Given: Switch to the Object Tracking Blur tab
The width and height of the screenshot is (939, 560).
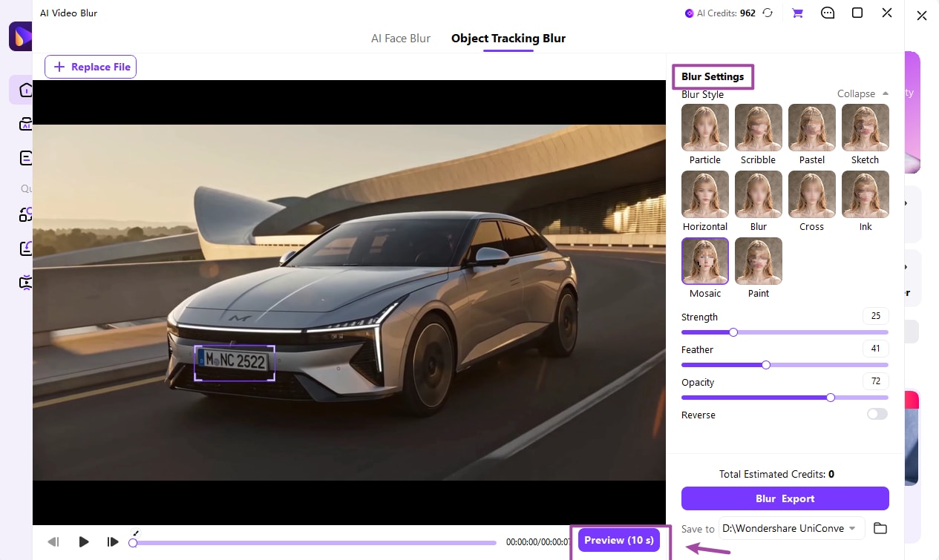Looking at the screenshot, I should 508,39.
